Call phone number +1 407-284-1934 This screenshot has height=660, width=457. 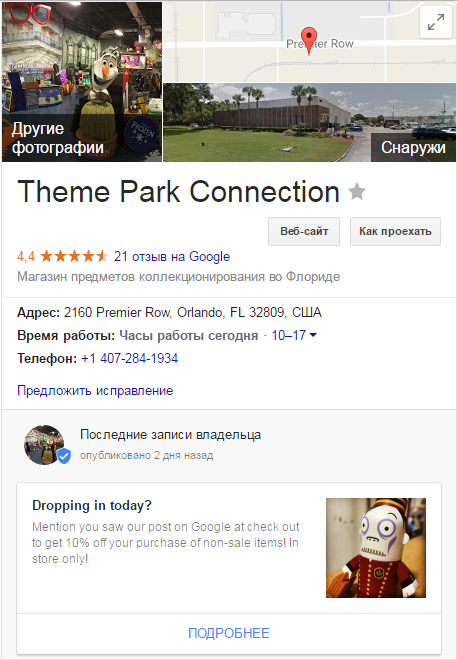click(129, 358)
